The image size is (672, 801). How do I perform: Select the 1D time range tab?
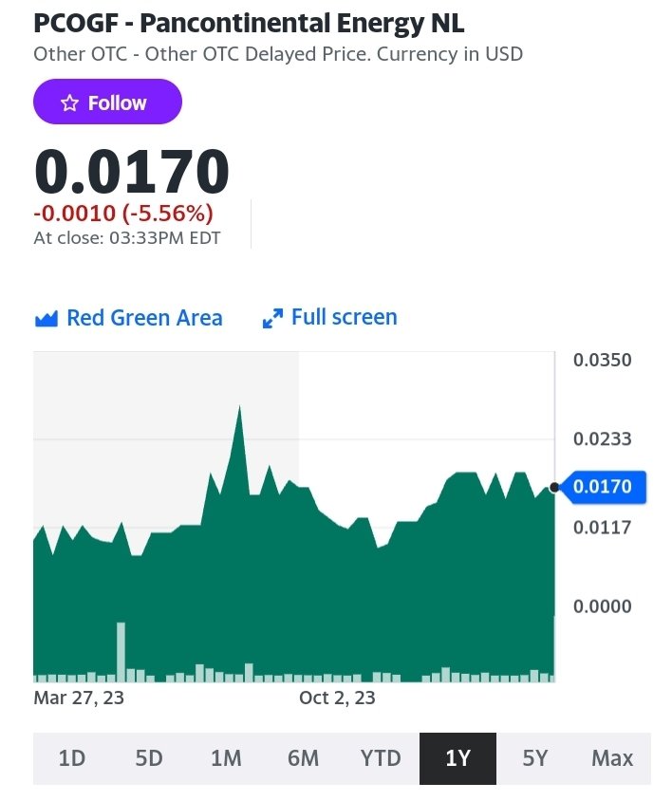pyautogui.click(x=71, y=758)
